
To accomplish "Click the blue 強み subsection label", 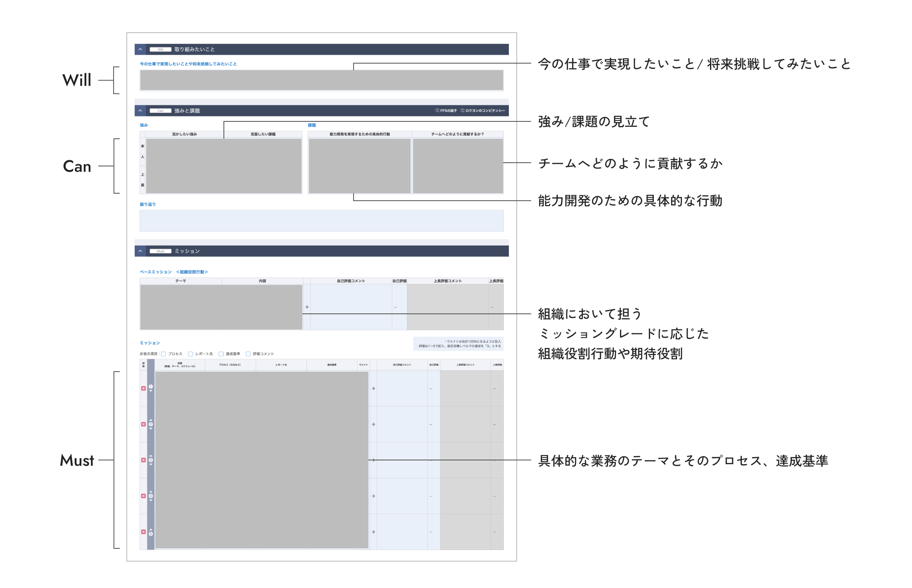I will pos(144,125).
